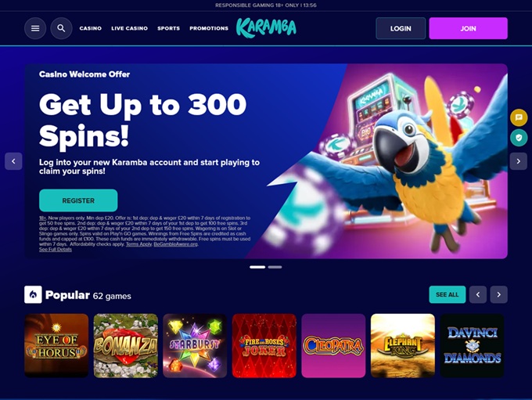Select the second carousel indicator dot
The width and height of the screenshot is (532, 400).
(x=275, y=267)
